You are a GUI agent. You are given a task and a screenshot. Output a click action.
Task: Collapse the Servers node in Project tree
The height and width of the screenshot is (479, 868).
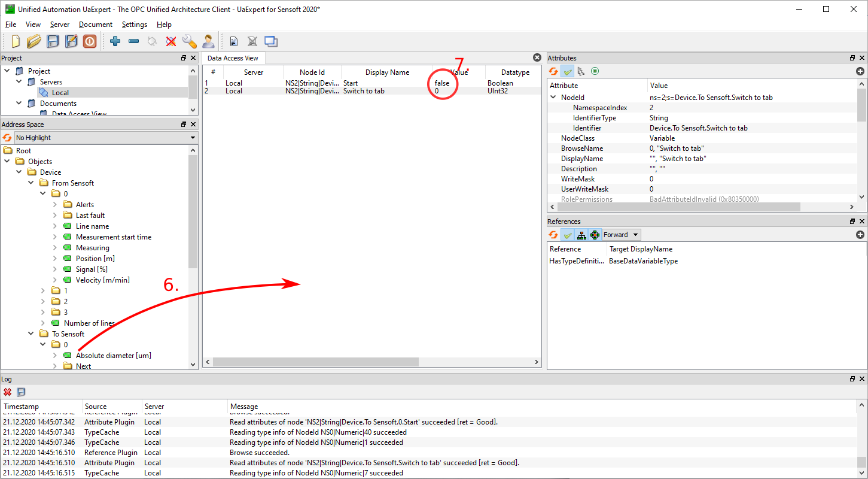click(x=19, y=82)
